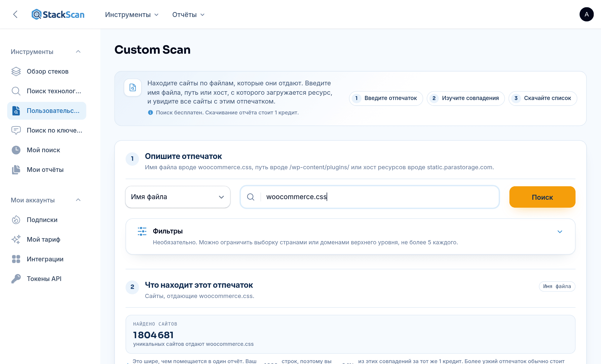Click the НАЙДЕНО САЙТОВ label
This screenshot has height=364, width=601.
[155, 324]
